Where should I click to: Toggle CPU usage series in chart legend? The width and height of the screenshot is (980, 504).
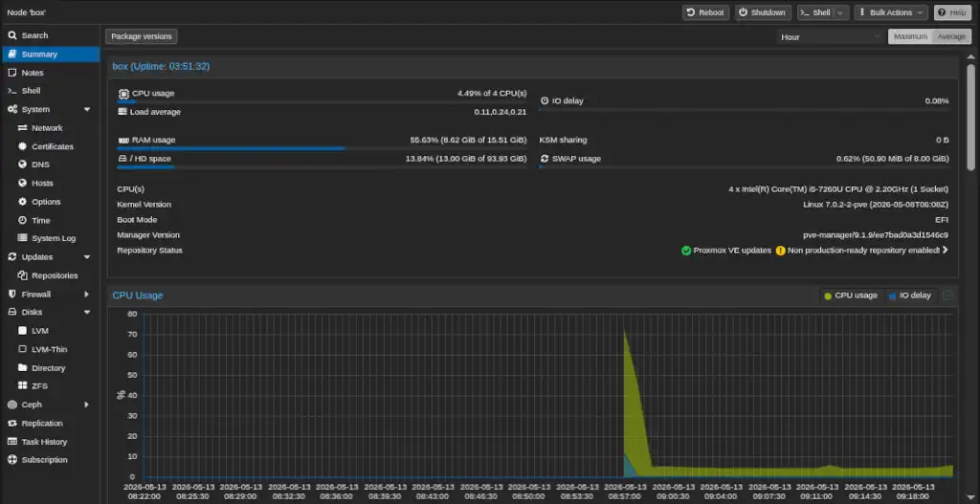pyautogui.click(x=851, y=296)
